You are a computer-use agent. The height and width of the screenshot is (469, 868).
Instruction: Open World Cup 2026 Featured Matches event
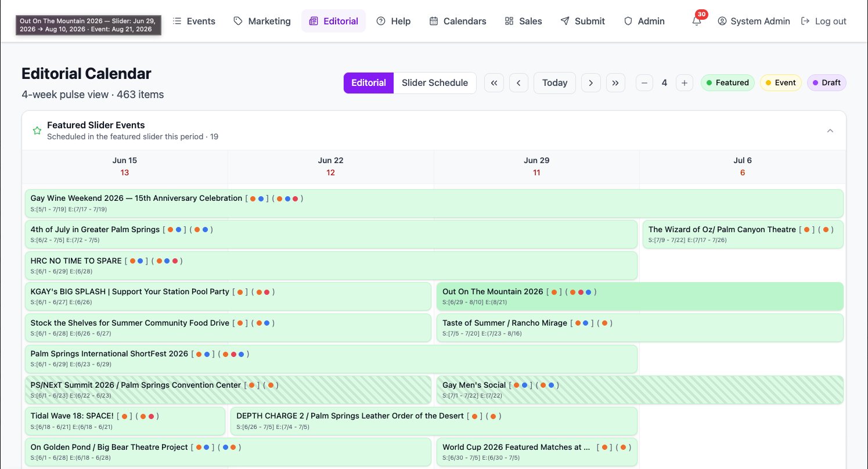point(537,453)
